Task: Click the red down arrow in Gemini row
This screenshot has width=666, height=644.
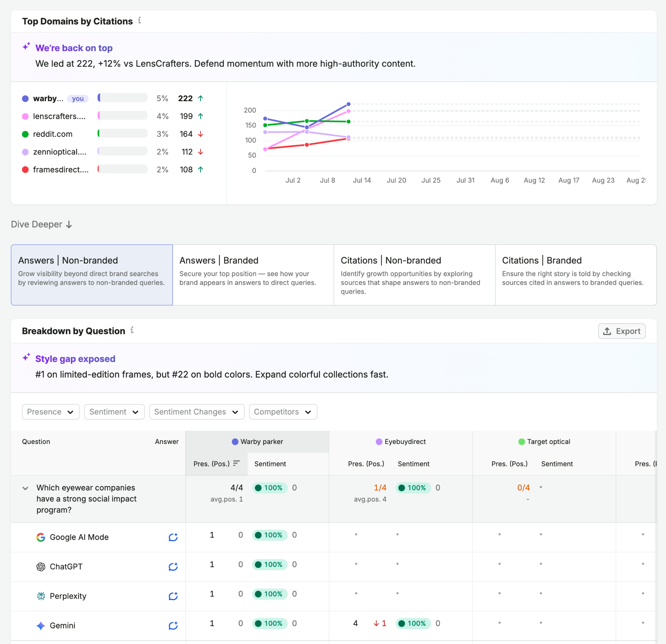Action: click(x=376, y=623)
